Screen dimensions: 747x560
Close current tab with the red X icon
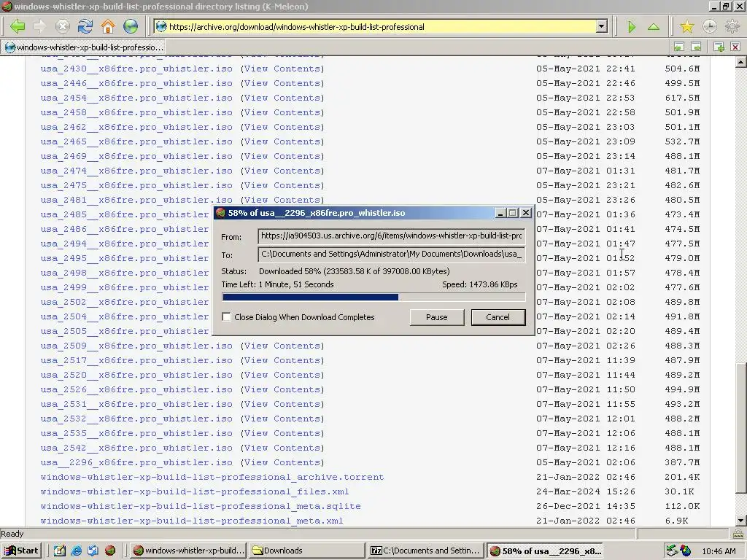pyautogui.click(x=735, y=47)
